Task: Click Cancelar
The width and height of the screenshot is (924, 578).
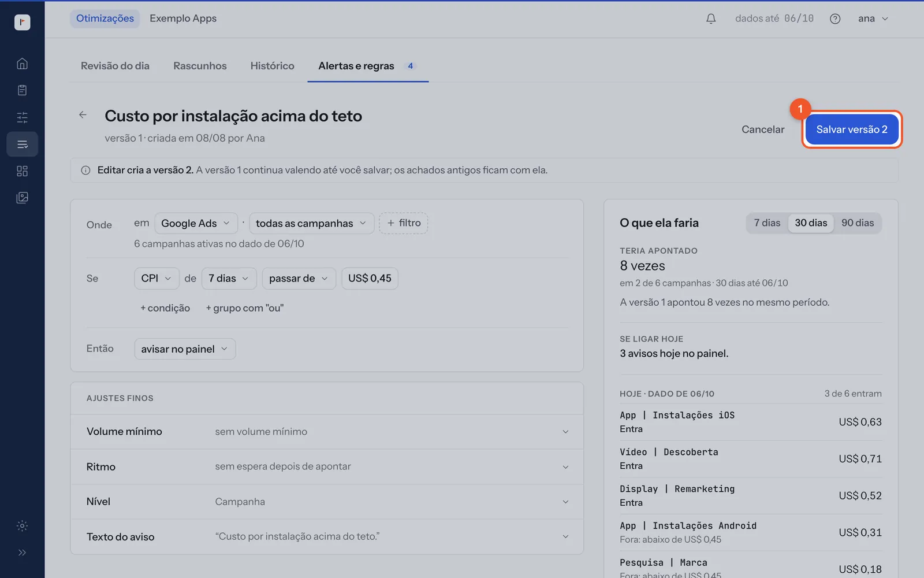Action: (x=763, y=129)
